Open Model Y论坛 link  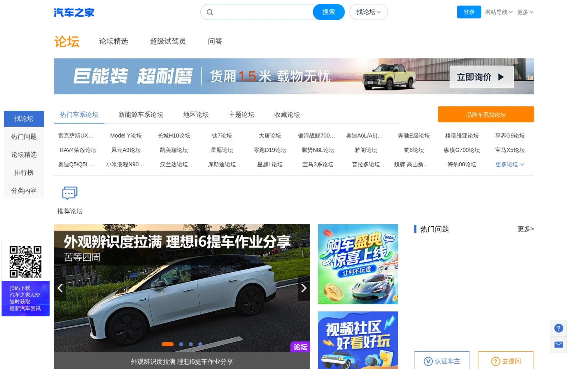126,136
